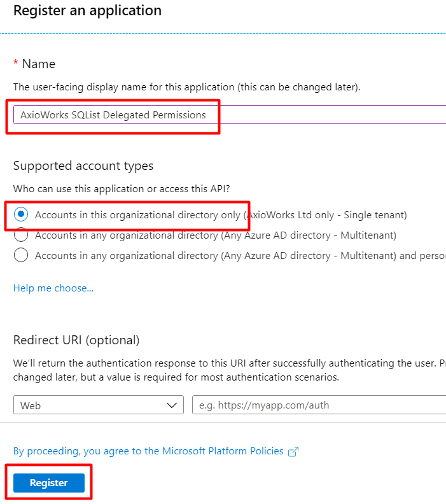
Task: Open the Web platform dropdown
Action: pyautogui.click(x=99, y=405)
